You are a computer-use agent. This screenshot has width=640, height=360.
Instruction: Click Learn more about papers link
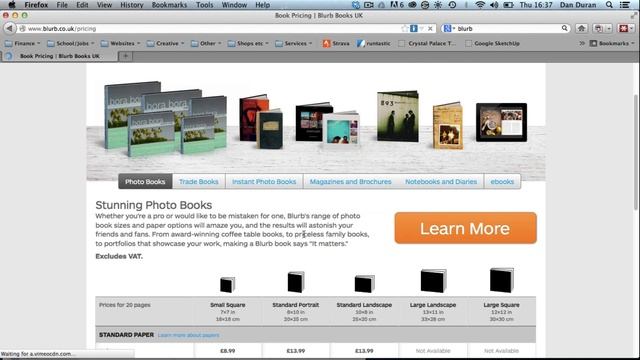point(189,335)
